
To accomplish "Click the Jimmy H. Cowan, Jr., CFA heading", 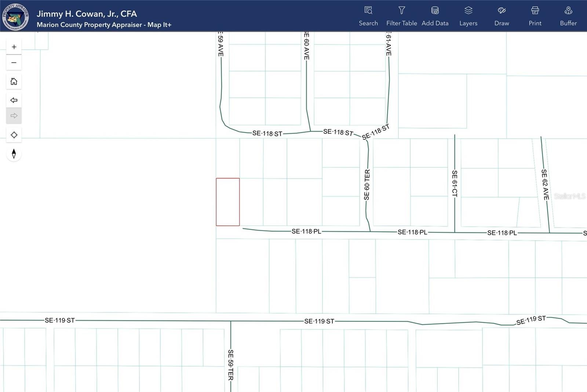I will pyautogui.click(x=87, y=14).
